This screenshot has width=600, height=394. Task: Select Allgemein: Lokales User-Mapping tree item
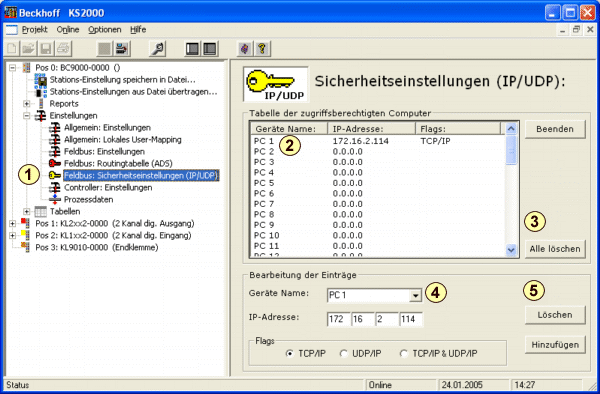pyautogui.click(x=123, y=140)
